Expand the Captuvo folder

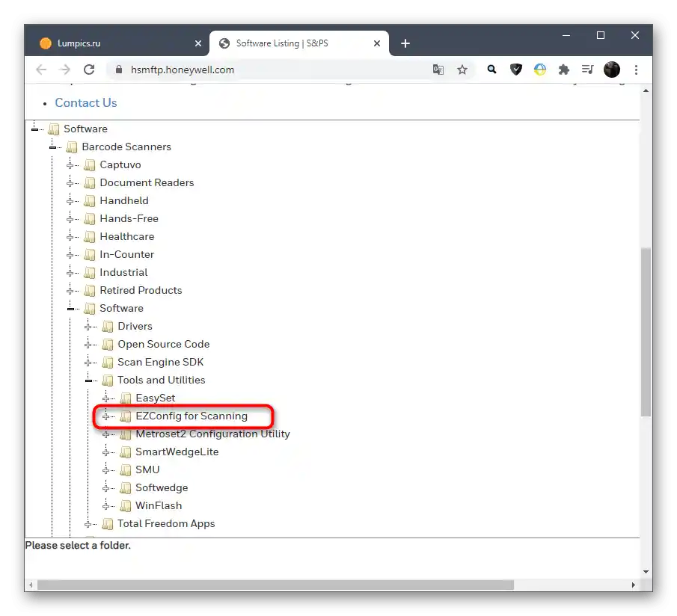[70, 165]
